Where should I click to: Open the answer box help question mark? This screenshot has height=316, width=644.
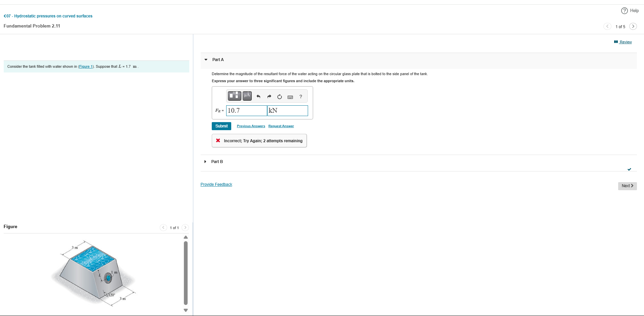[301, 97]
